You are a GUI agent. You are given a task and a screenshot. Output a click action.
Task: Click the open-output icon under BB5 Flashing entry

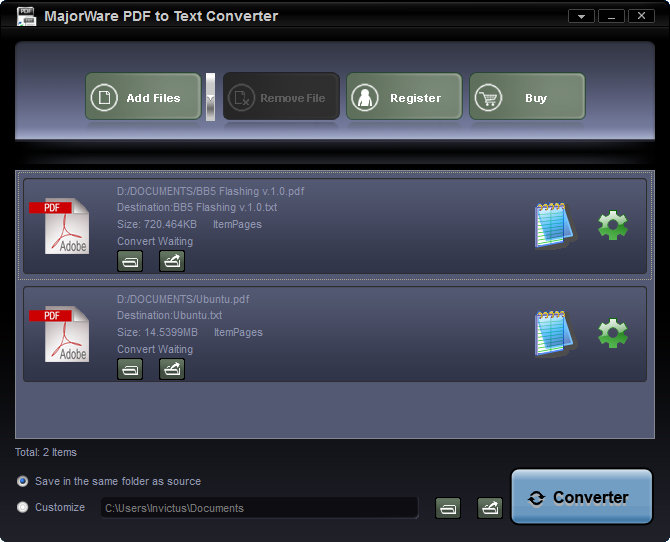pyautogui.click(x=172, y=261)
